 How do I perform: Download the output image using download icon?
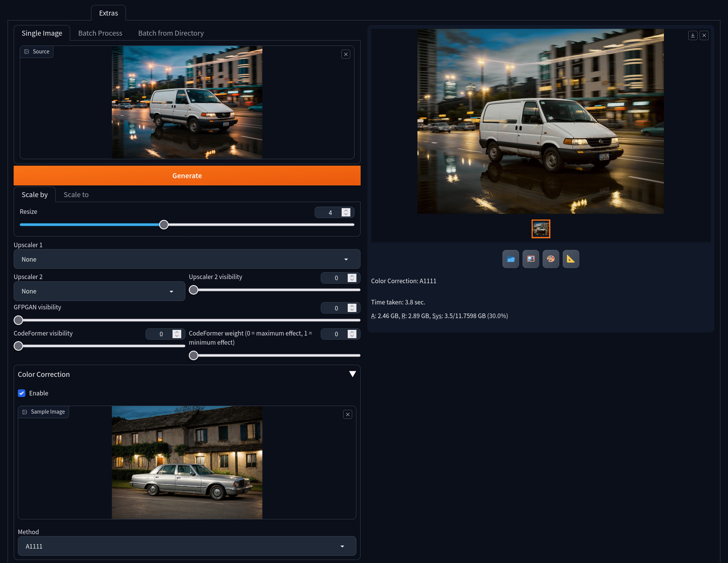(693, 35)
